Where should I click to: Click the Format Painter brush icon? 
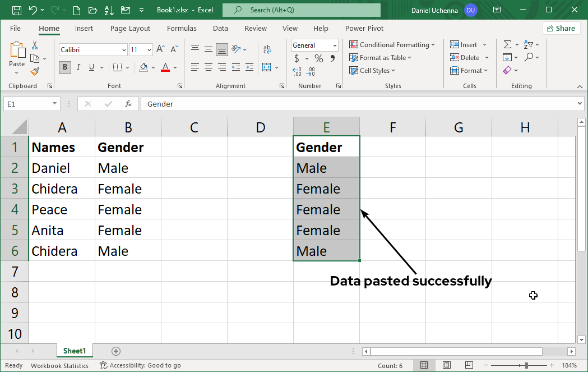click(x=35, y=71)
